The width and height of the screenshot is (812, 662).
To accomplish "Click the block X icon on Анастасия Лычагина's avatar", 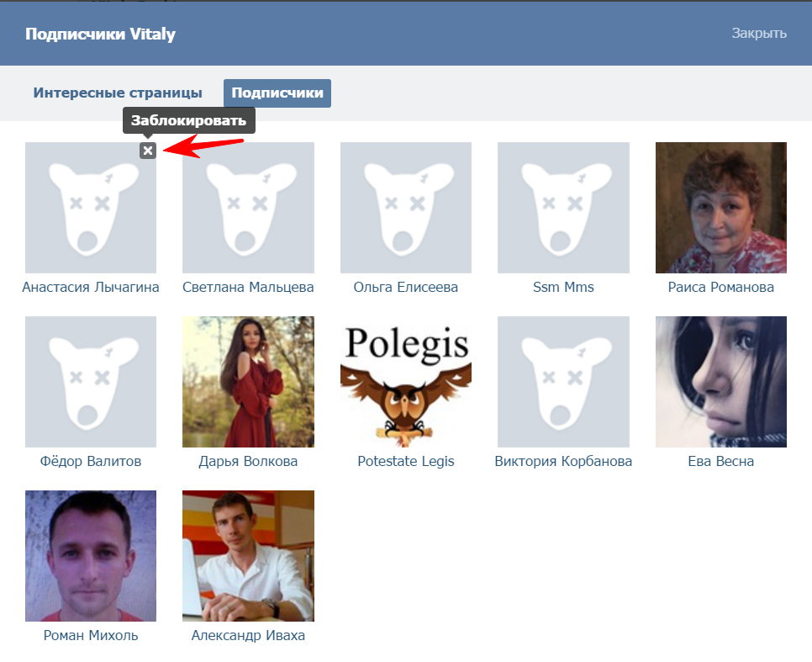I will point(148,151).
